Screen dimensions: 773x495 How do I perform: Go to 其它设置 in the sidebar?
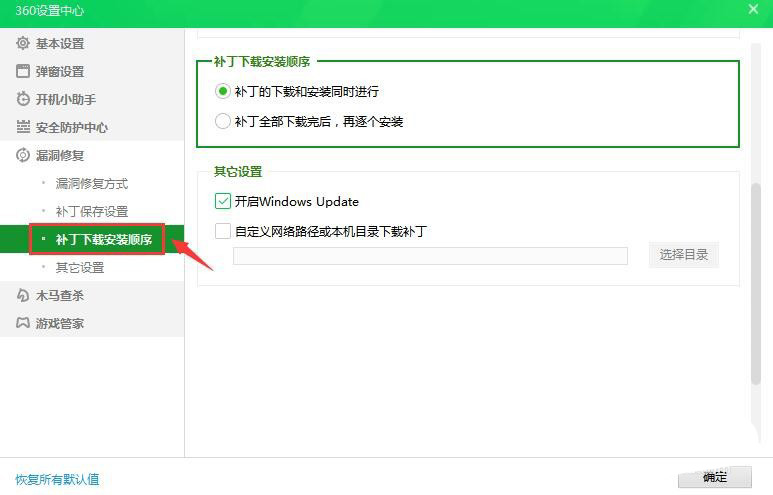tap(79, 267)
